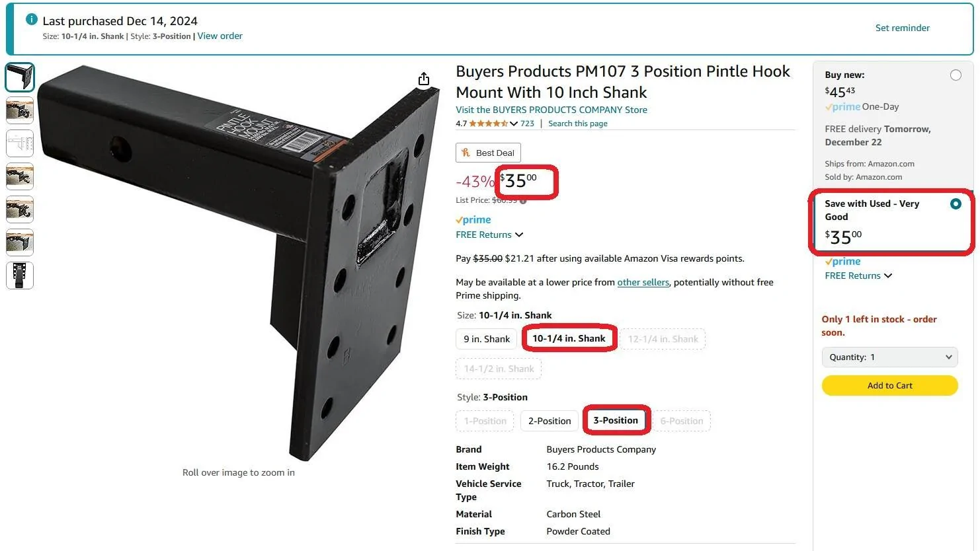
Task: Expand the ratings chevron next to stars
Action: coord(514,124)
